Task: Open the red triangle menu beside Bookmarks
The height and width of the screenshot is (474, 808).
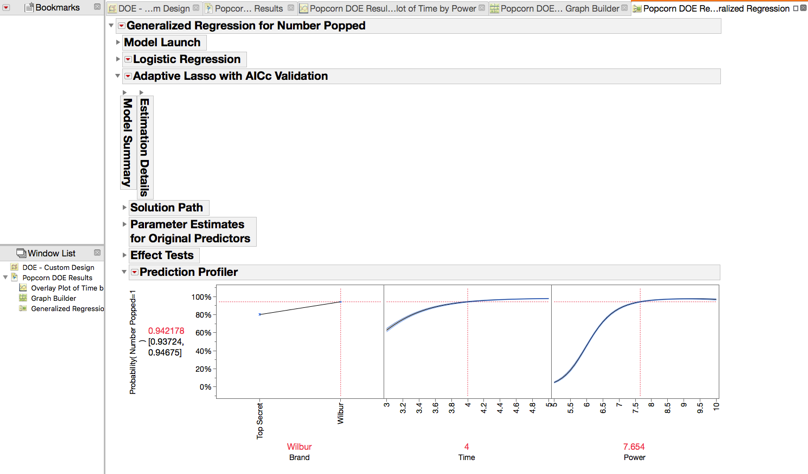Action: click(6, 7)
